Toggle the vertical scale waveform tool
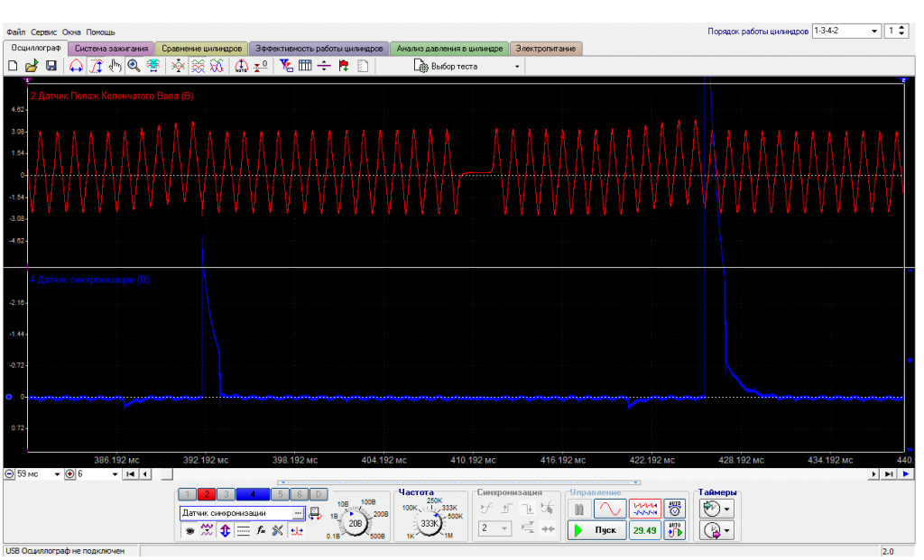This screenshot has width=924, height=560. (x=96, y=66)
